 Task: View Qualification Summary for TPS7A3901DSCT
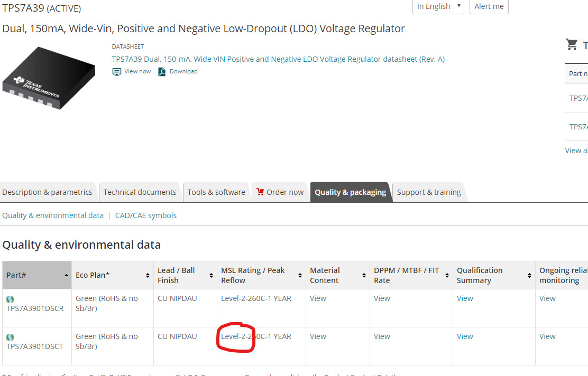[465, 337]
